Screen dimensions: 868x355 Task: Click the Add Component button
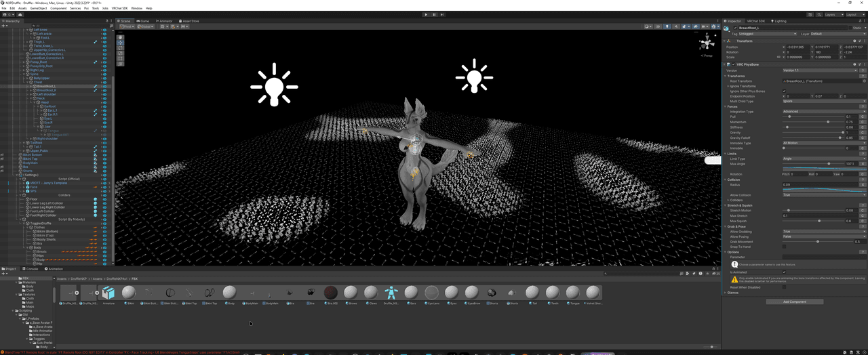795,301
